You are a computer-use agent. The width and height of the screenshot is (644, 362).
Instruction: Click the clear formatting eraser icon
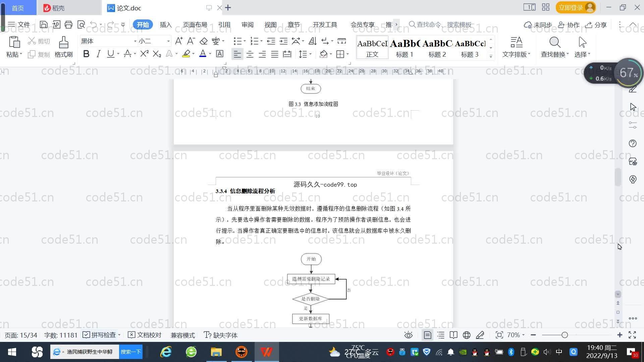click(203, 41)
